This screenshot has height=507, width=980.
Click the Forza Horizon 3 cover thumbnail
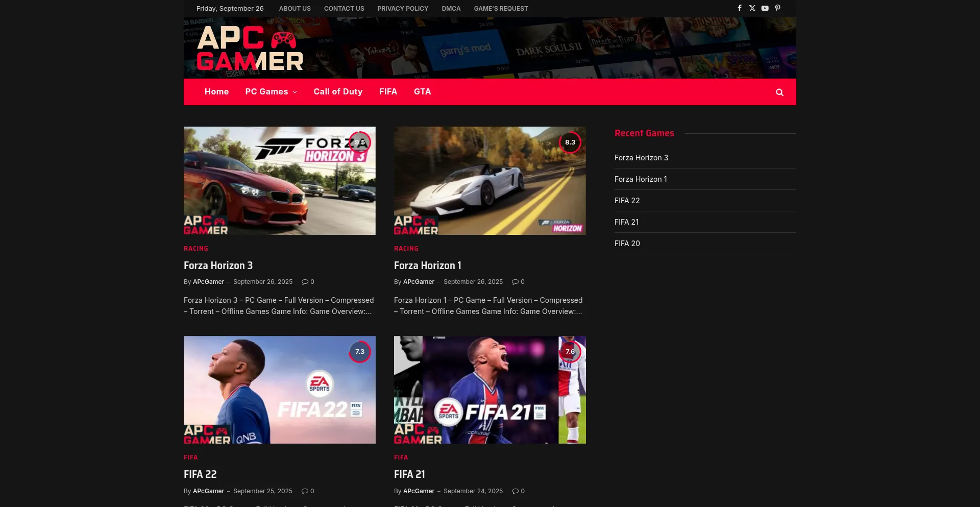pyautogui.click(x=280, y=181)
